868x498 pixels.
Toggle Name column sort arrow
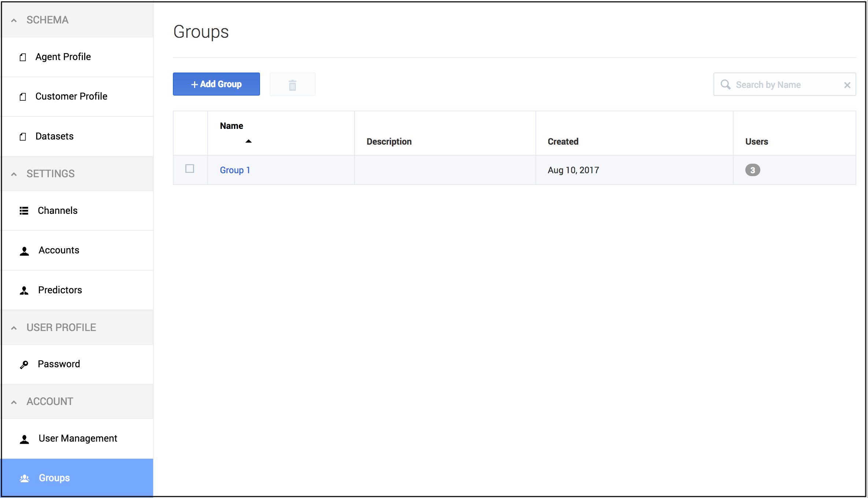click(248, 141)
